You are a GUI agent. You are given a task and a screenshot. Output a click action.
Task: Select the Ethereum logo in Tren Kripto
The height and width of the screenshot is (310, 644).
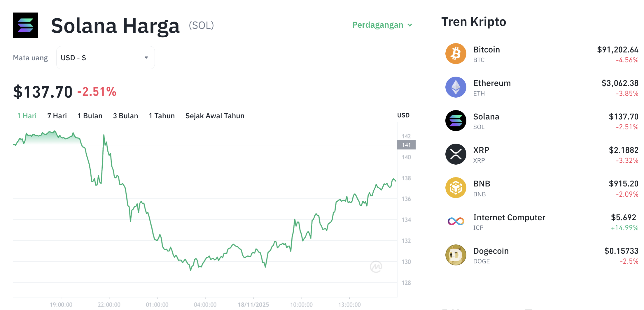click(x=455, y=87)
